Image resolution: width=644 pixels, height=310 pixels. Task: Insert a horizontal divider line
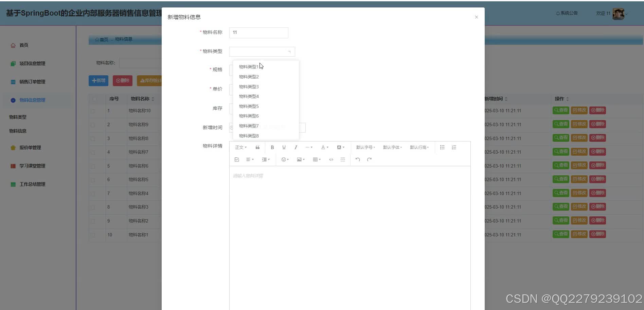click(343, 159)
